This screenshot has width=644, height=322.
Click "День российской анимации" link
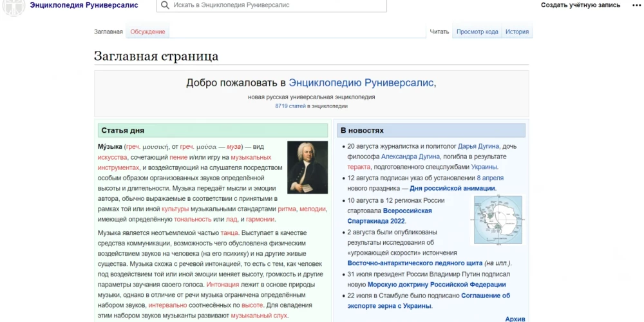(x=452, y=188)
